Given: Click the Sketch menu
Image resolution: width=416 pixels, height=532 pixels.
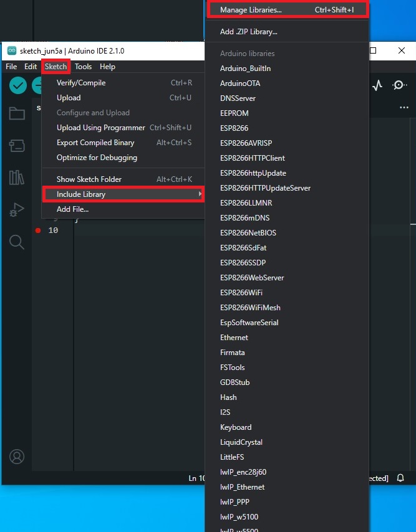Looking at the screenshot, I should tap(56, 67).
